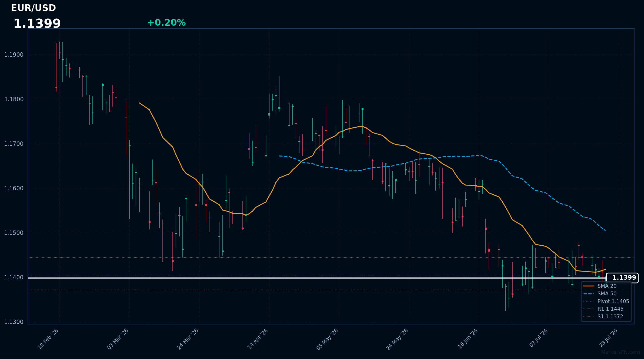644x359 pixels.
Task: Click the 1.1600 y-axis label
Action: pyautogui.click(x=14, y=188)
